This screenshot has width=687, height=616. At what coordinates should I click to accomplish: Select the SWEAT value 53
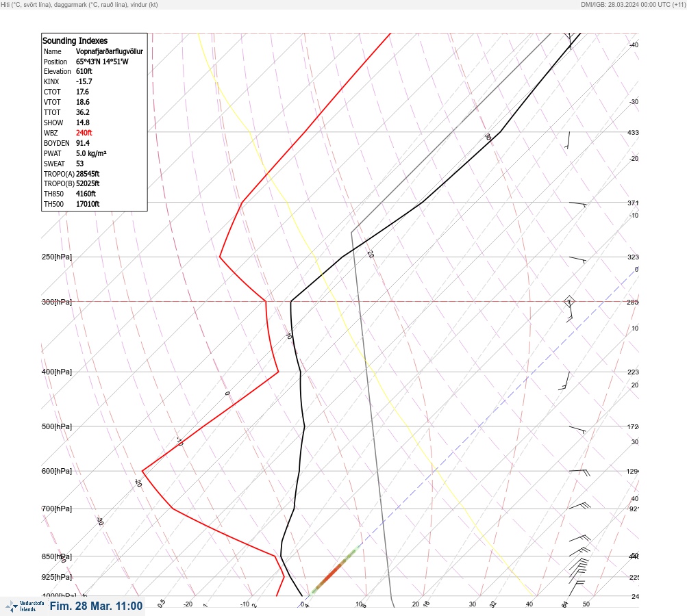click(x=79, y=164)
